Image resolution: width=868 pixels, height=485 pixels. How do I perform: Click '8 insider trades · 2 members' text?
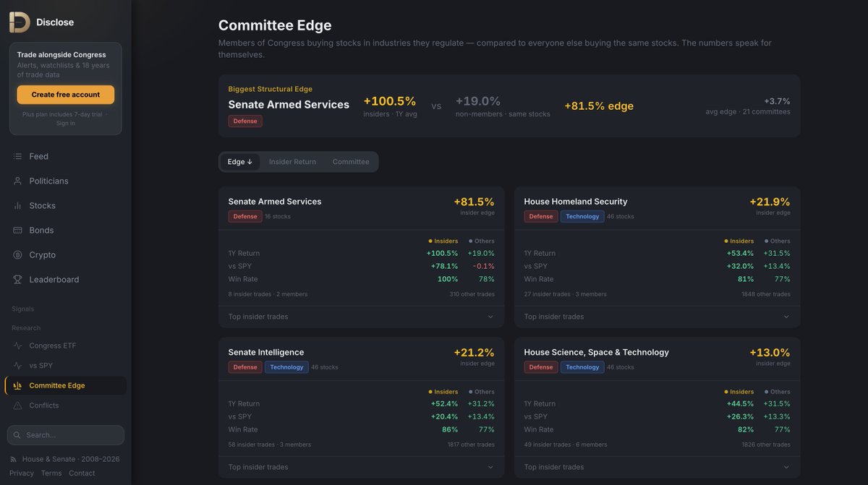[268, 294]
